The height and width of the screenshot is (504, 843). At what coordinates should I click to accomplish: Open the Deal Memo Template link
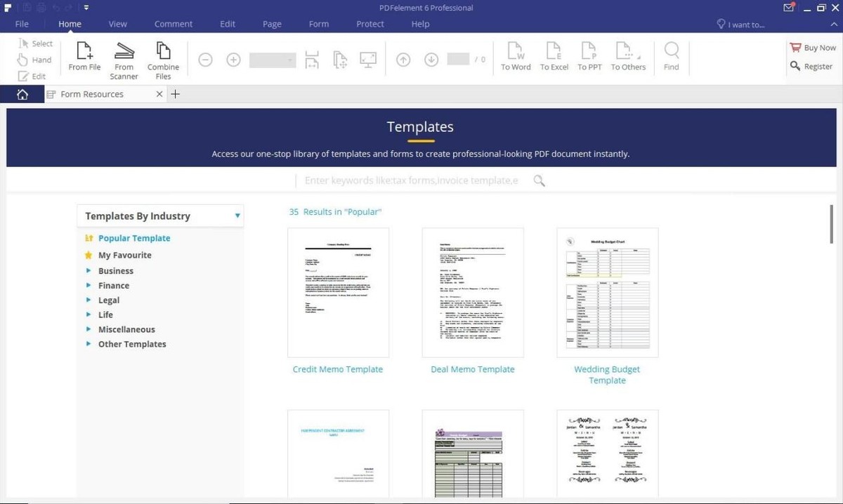[x=473, y=369]
